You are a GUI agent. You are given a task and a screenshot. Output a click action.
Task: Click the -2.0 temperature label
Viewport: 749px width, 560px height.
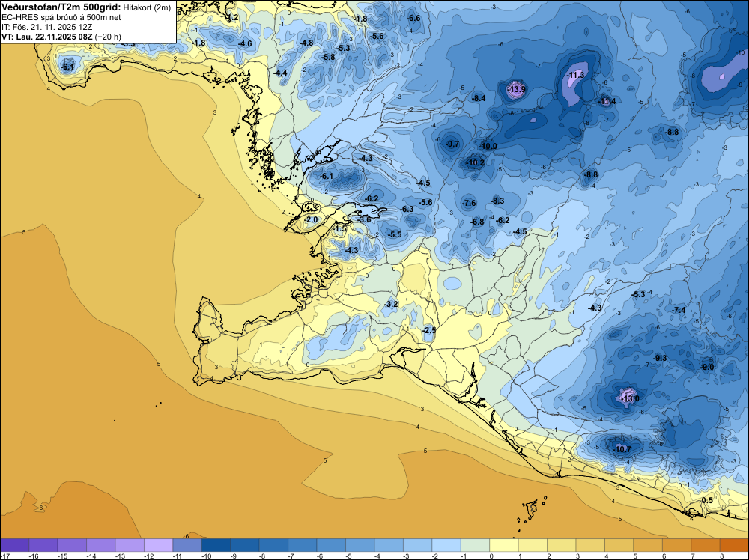coord(312,219)
